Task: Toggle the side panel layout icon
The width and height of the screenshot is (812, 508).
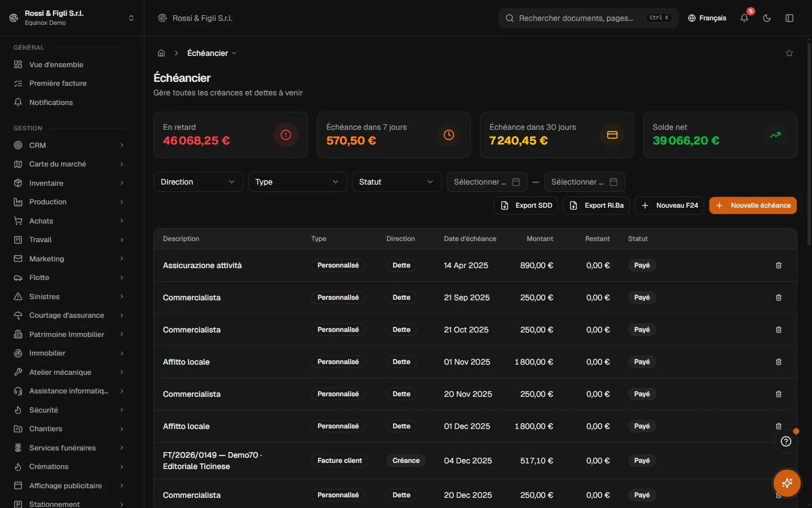Action: tap(789, 18)
